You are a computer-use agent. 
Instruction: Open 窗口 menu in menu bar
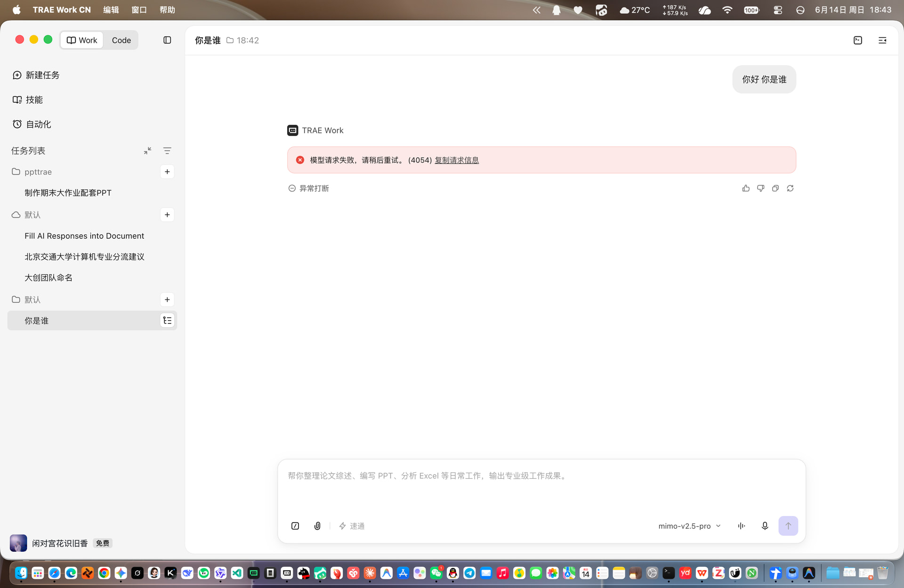point(139,10)
